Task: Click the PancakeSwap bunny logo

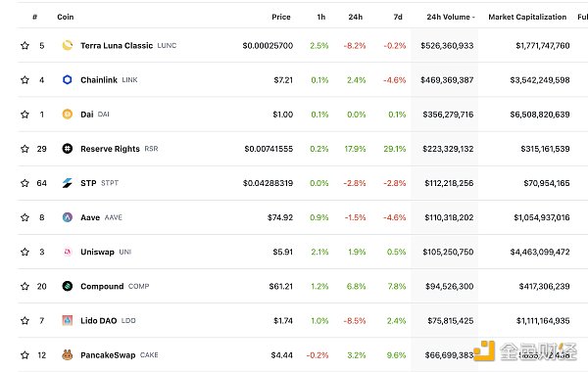Action: click(67, 354)
